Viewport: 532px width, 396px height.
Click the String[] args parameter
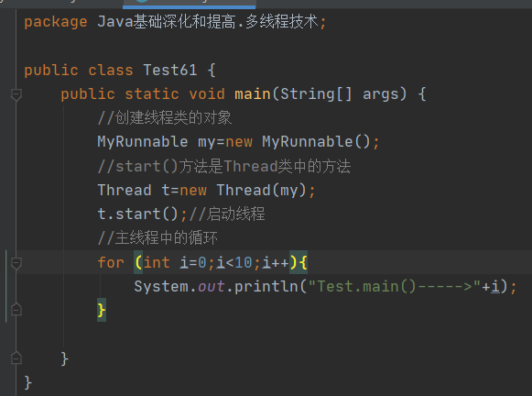[x=342, y=94]
